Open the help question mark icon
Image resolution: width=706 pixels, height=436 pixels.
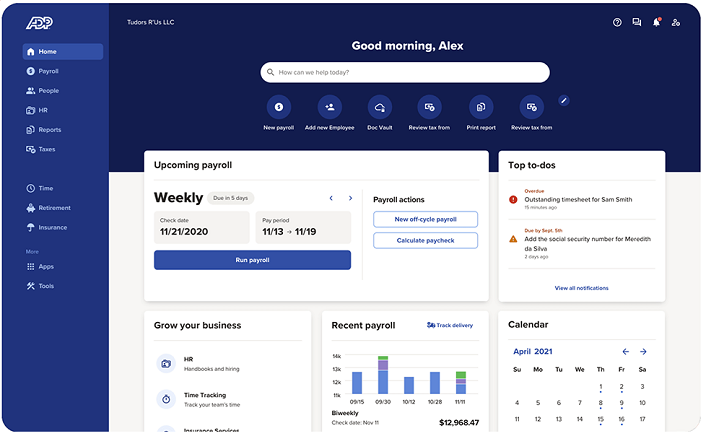pos(617,22)
